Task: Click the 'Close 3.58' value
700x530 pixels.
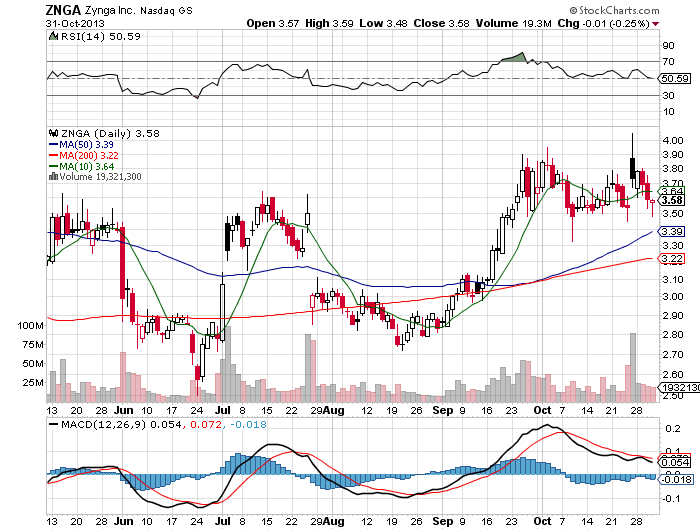Action: click(x=442, y=23)
